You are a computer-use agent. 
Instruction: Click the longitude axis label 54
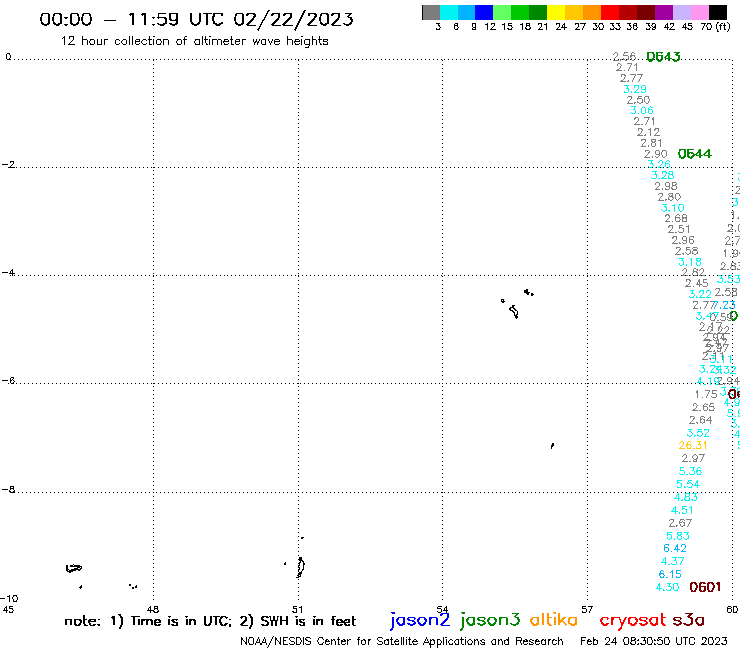[x=442, y=610]
